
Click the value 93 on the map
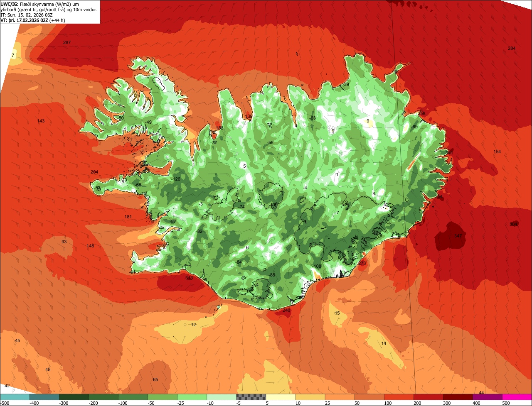[x=64, y=242]
